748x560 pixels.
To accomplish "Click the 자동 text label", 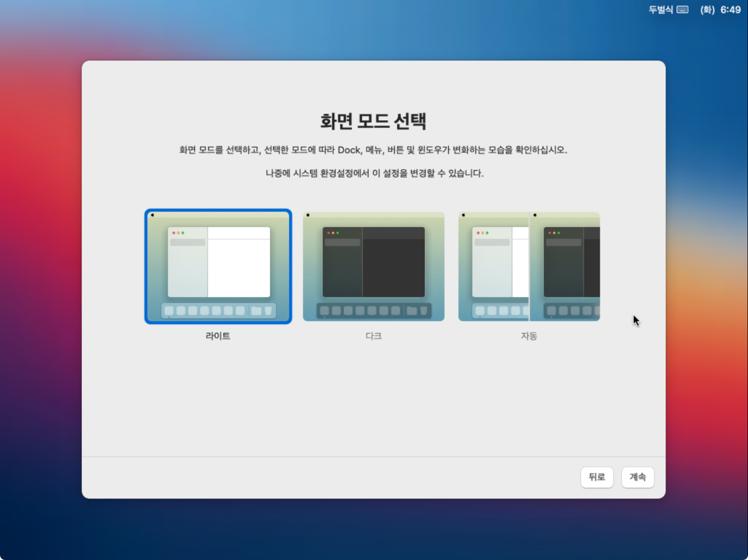I will (x=529, y=336).
